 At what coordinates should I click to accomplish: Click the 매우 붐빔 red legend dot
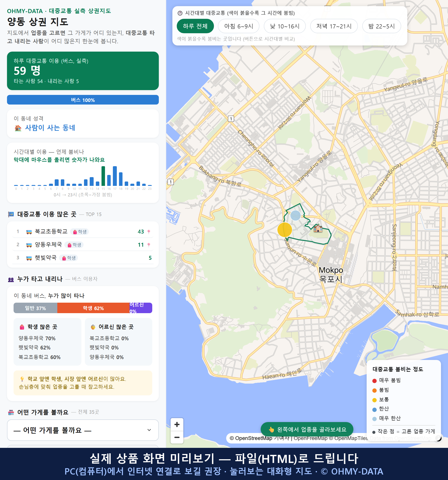374,381
